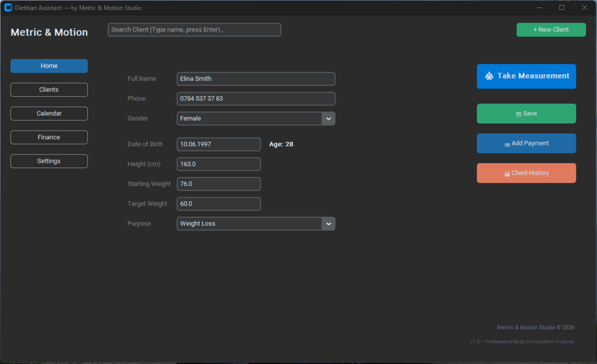This screenshot has width=597, height=364.
Task: Click the card icon on Add Payment
Action: 507,145
